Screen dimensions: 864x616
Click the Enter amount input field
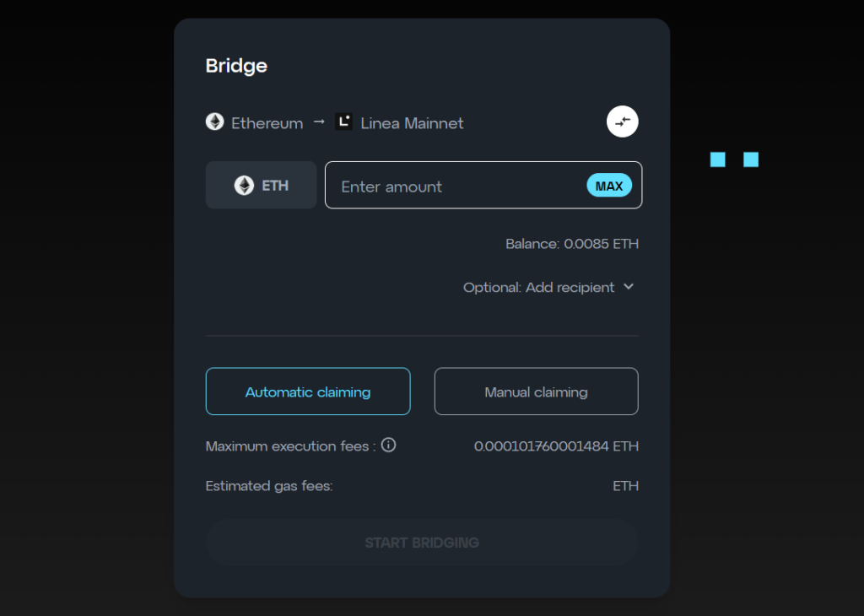coord(483,185)
